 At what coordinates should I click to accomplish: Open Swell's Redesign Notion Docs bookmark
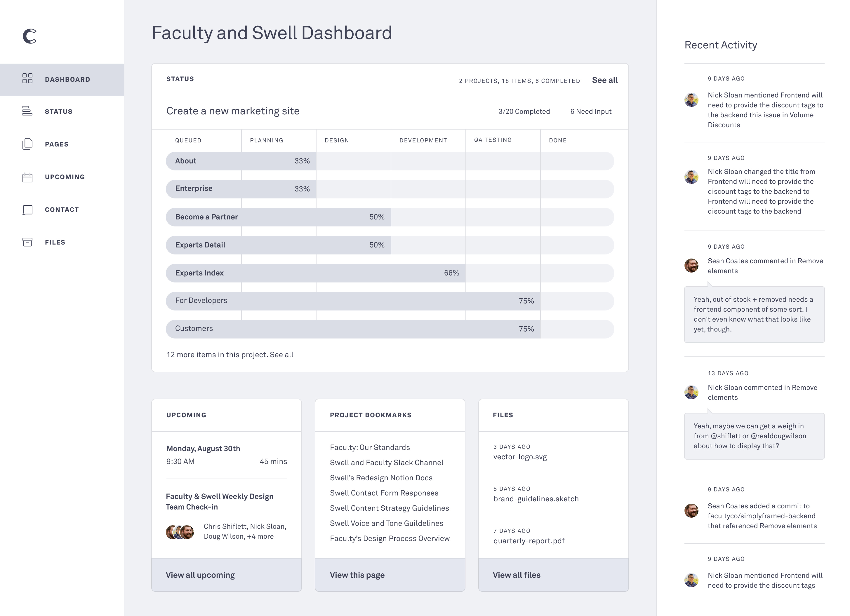point(381,478)
